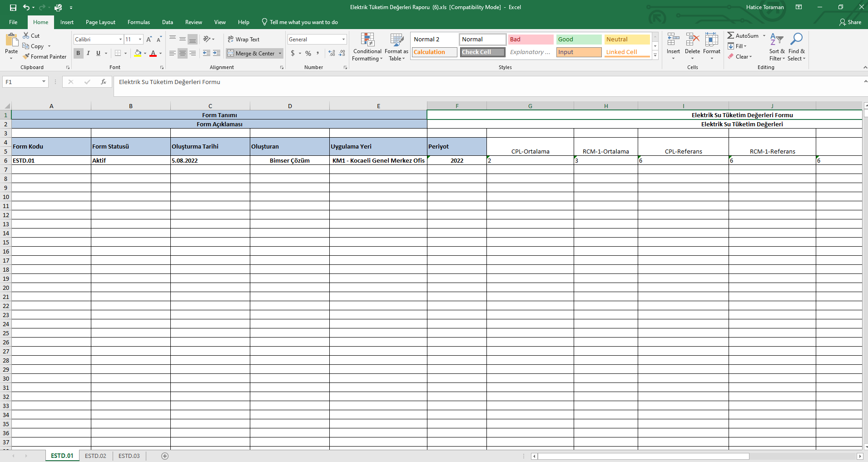Add a new sheet with plus icon
The width and height of the screenshot is (868, 462).
point(165,456)
